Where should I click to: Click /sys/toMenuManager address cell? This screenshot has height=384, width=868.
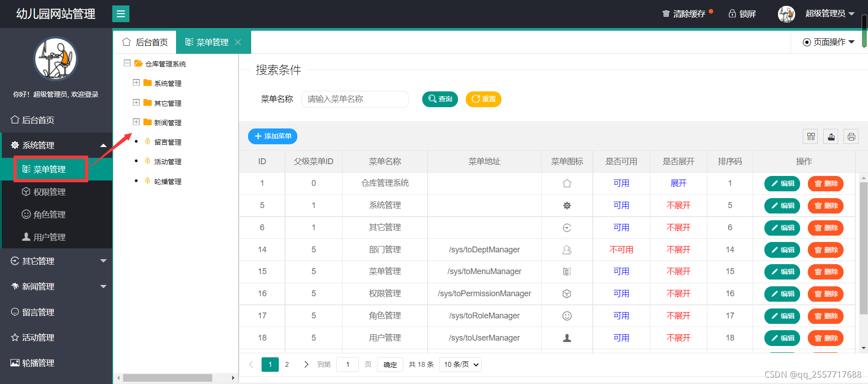pyautogui.click(x=484, y=271)
